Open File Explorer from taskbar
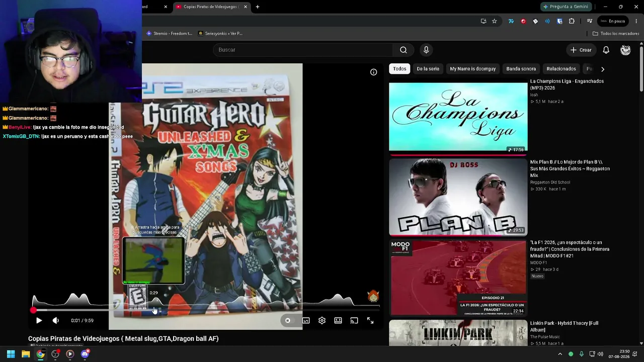The width and height of the screenshot is (644, 362). pyautogui.click(x=26, y=354)
